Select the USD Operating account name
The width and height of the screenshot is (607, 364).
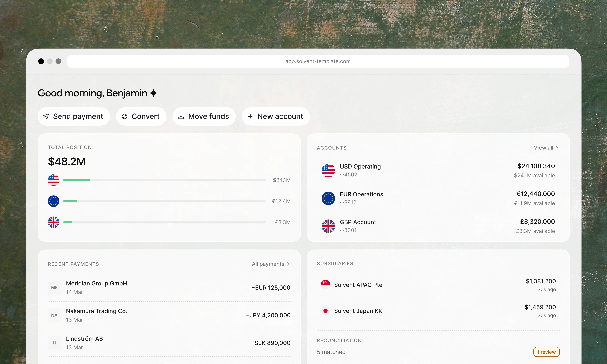tap(360, 167)
